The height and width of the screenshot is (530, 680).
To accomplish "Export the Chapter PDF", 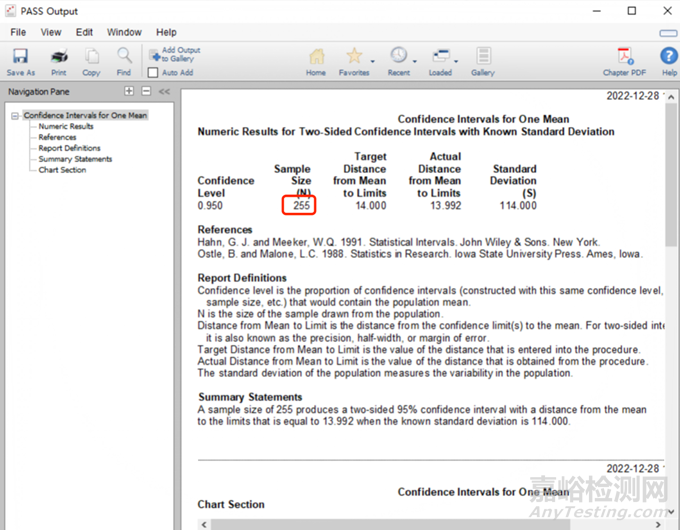I will (x=623, y=58).
